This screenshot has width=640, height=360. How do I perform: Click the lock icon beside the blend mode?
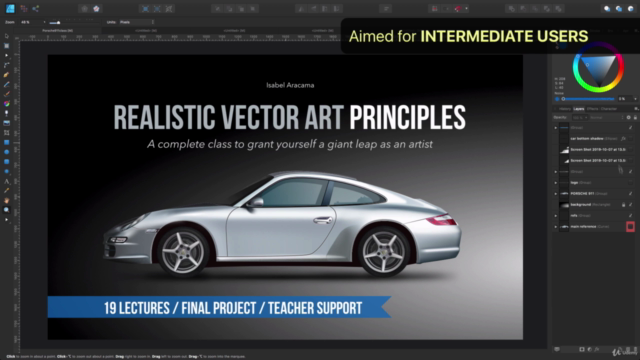click(x=635, y=118)
